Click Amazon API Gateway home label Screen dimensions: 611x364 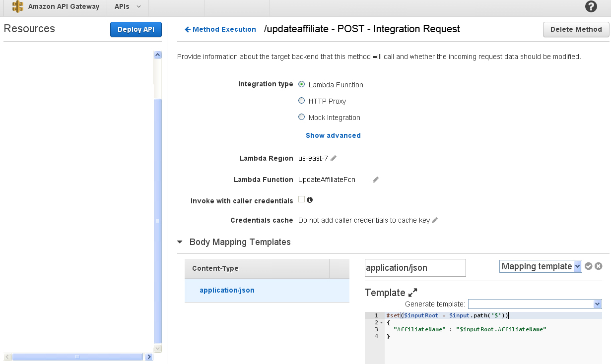[64, 7]
